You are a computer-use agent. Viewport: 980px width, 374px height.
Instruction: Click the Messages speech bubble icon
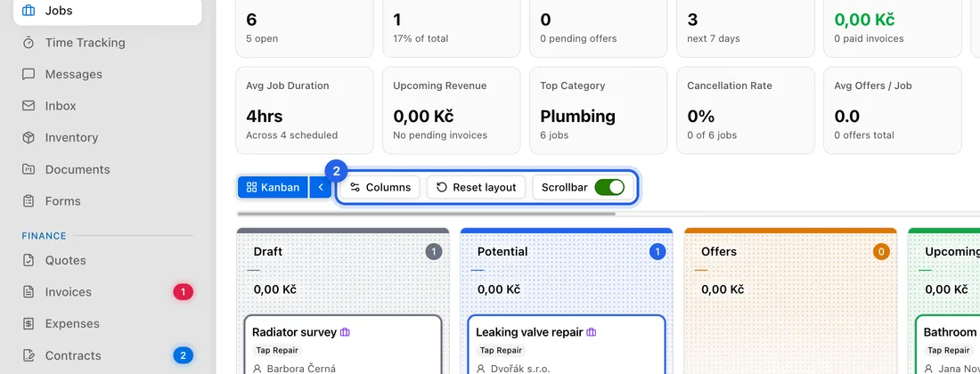pos(29,74)
